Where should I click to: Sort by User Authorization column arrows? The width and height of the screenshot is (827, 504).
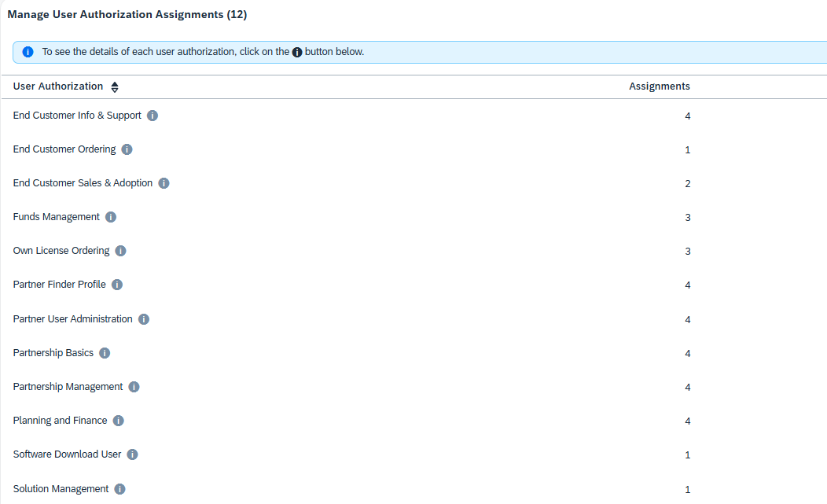pyautogui.click(x=115, y=87)
